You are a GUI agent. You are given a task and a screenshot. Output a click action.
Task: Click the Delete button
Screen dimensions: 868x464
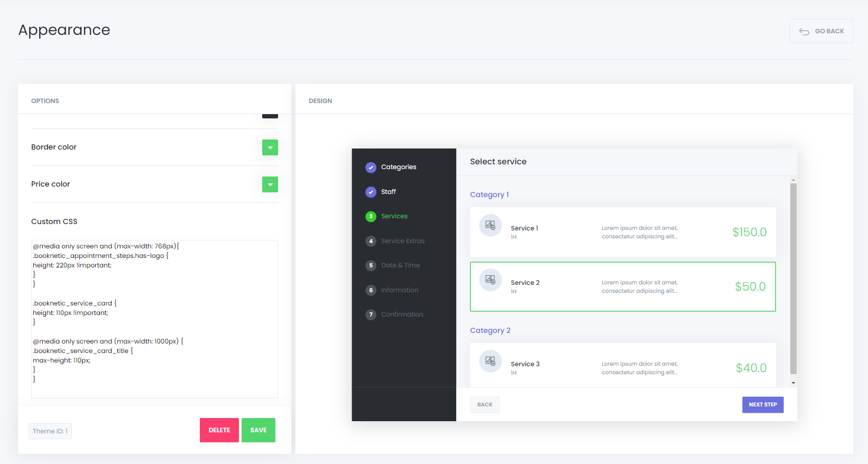tap(219, 430)
